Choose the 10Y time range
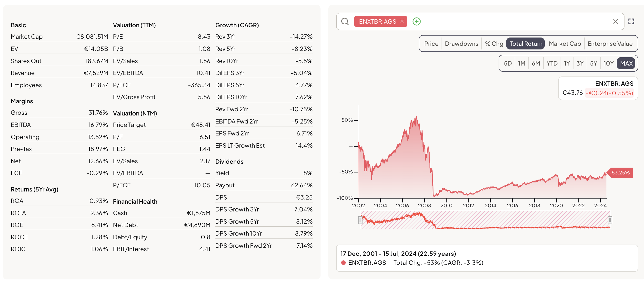 pos(608,63)
